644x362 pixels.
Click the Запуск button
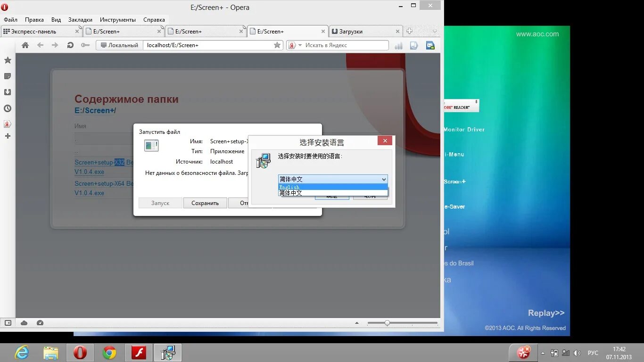tap(160, 203)
